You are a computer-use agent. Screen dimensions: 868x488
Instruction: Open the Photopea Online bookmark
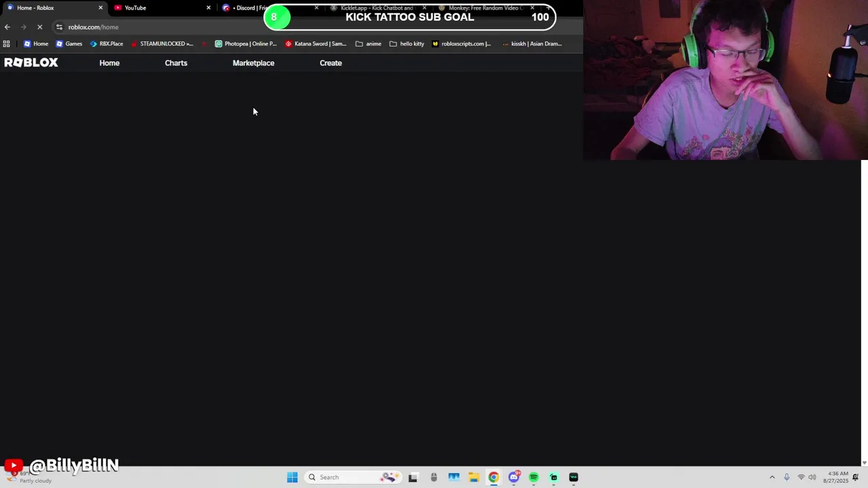[245, 43]
